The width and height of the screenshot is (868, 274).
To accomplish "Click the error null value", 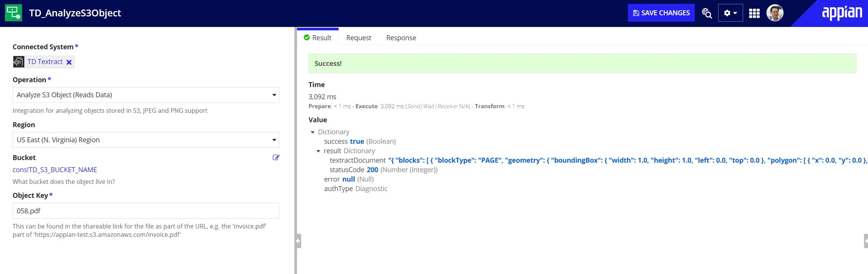I will coord(348,179).
